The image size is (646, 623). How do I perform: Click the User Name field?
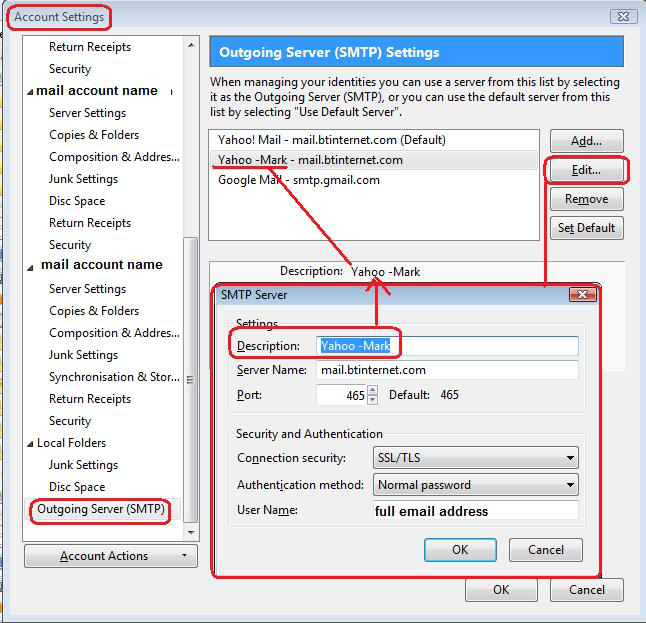pos(475,511)
